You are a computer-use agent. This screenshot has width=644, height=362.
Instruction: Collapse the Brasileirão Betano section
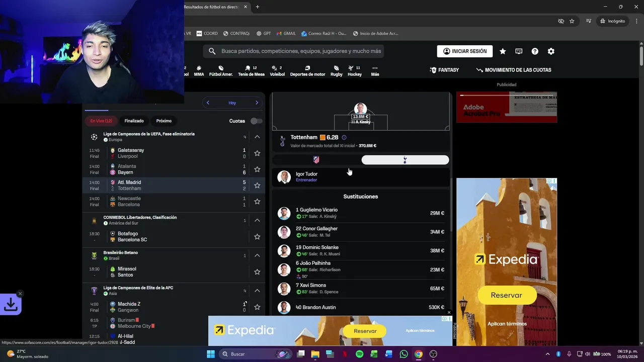[257, 255]
